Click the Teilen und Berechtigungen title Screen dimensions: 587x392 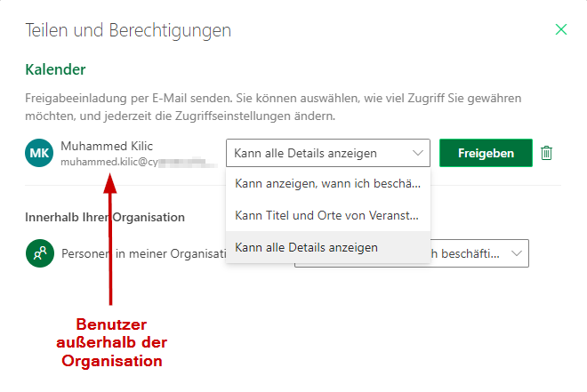point(128,30)
